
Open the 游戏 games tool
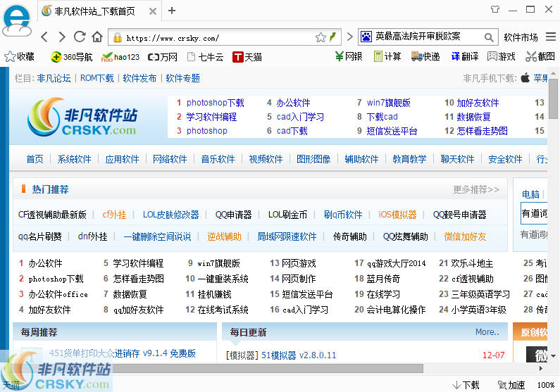[502, 56]
